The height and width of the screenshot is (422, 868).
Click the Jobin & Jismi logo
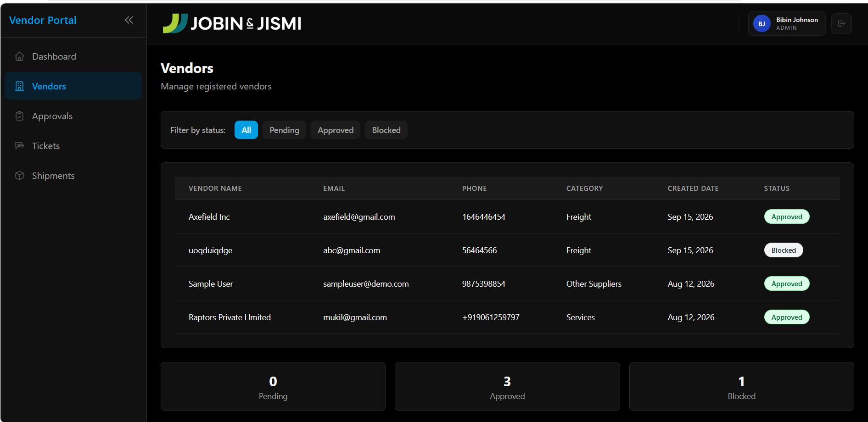point(232,23)
